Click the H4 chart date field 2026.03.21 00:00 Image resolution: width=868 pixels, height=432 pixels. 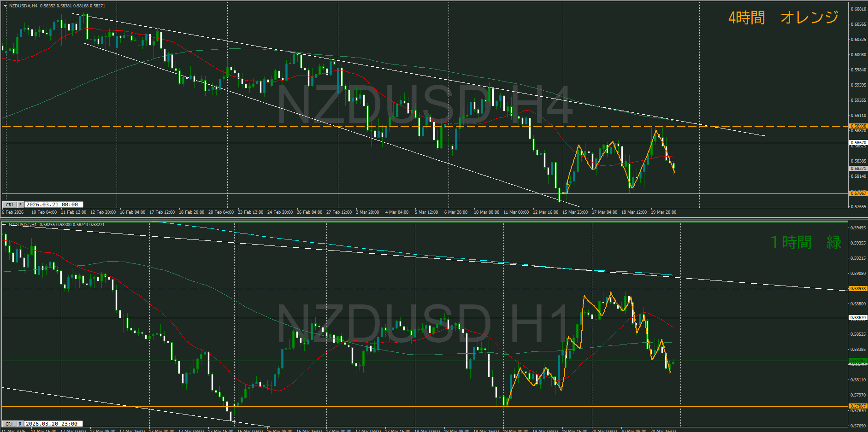[x=53, y=204]
